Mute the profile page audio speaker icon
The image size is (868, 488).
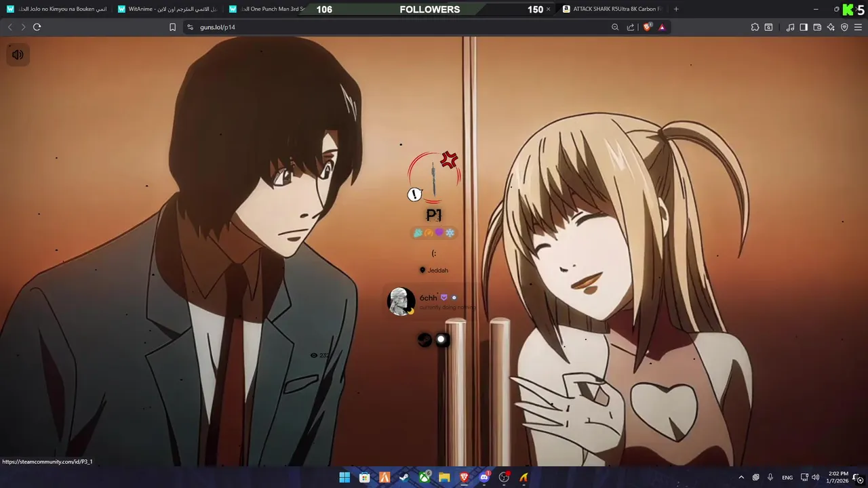[x=18, y=55]
